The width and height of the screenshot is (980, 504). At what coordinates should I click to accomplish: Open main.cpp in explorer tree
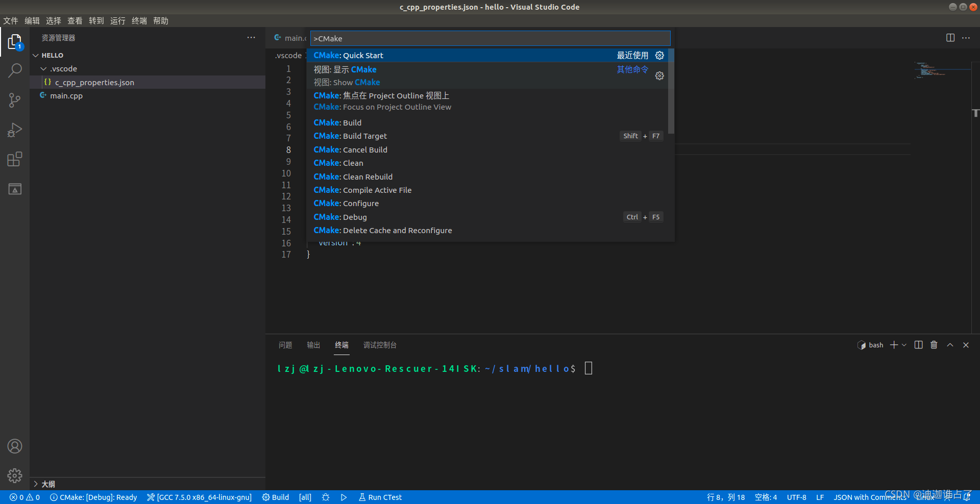click(148, 95)
